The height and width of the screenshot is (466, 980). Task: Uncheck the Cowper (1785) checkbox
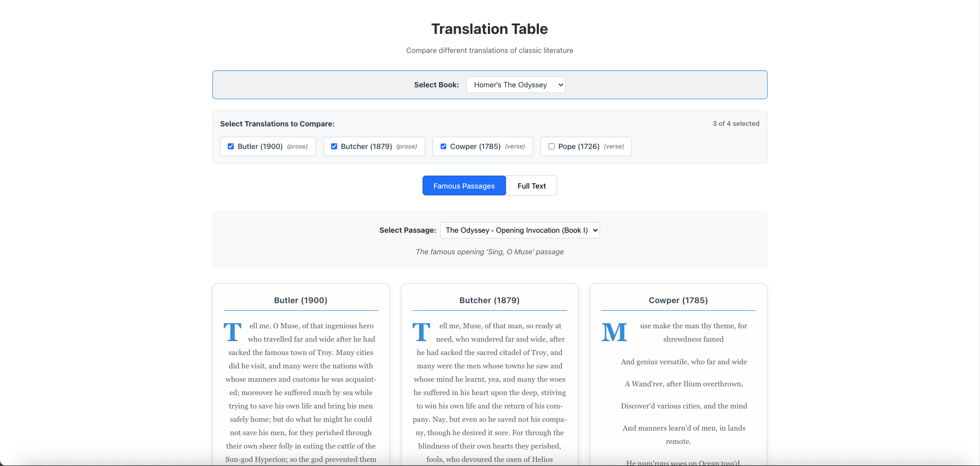[x=443, y=146]
